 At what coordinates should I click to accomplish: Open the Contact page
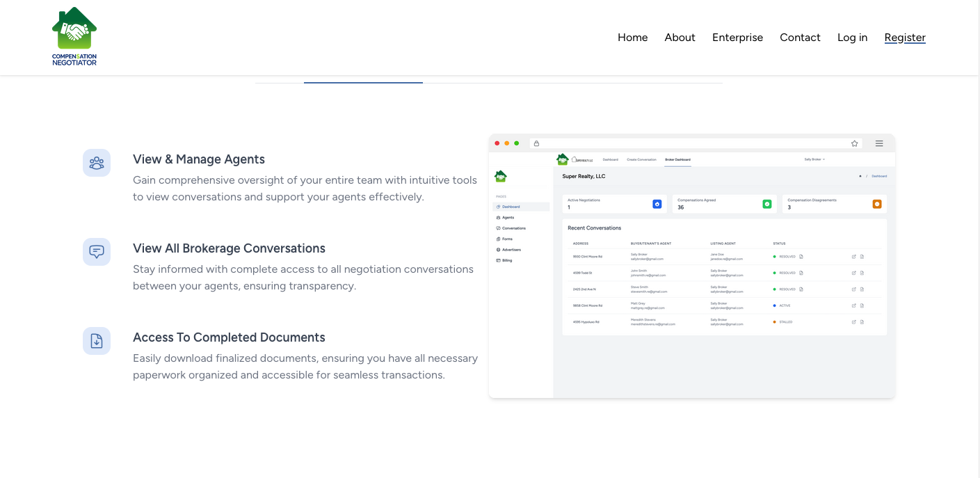click(x=800, y=38)
